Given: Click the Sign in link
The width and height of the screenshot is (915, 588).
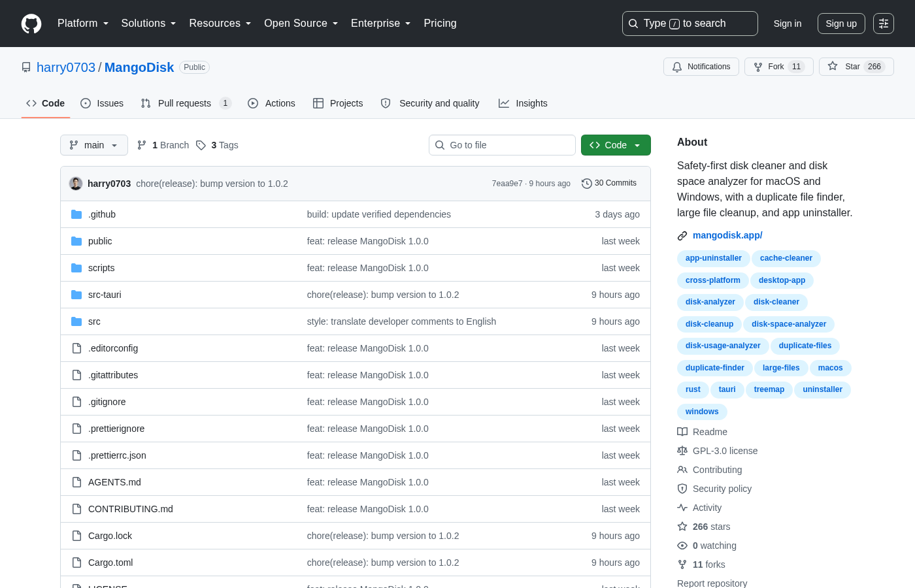Looking at the screenshot, I should (x=788, y=24).
